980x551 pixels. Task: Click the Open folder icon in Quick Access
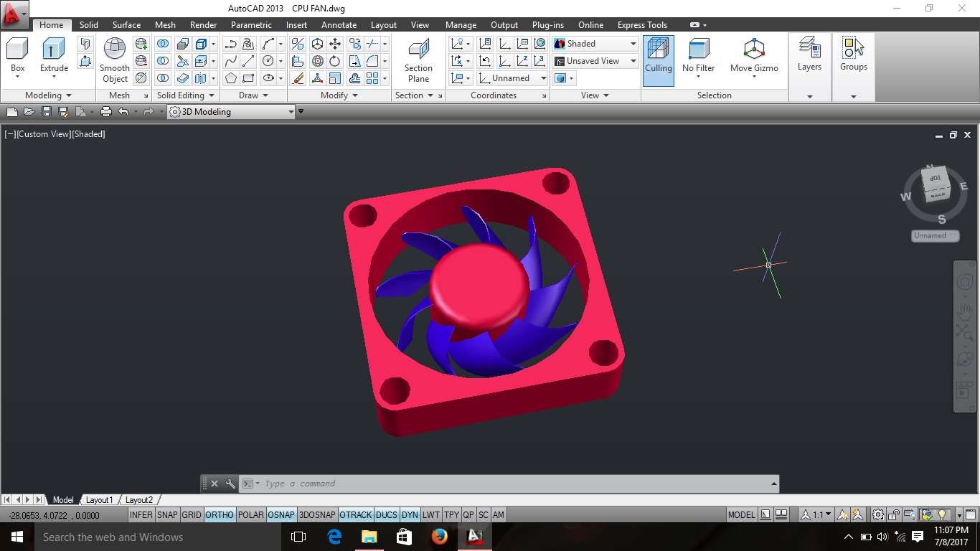pyautogui.click(x=29, y=111)
